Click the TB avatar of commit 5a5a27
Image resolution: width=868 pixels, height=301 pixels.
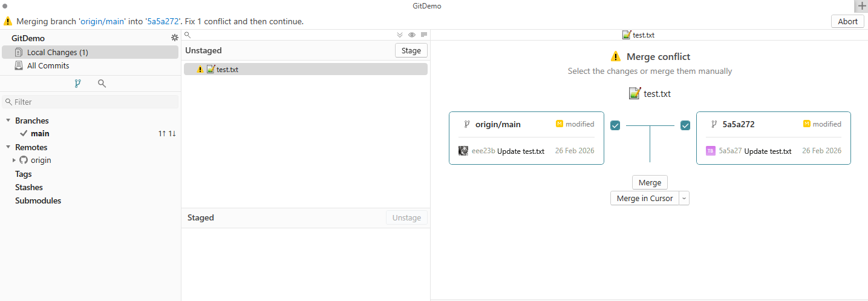click(711, 151)
